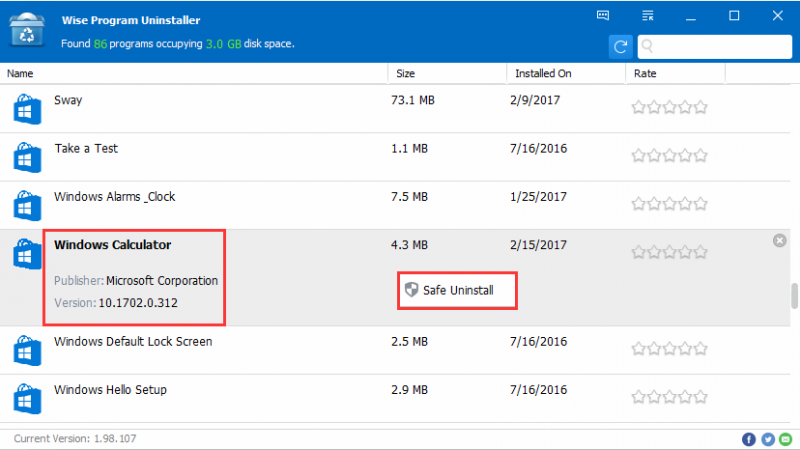Send email via green footer icon
The height and width of the screenshot is (450, 800).
pos(786,439)
